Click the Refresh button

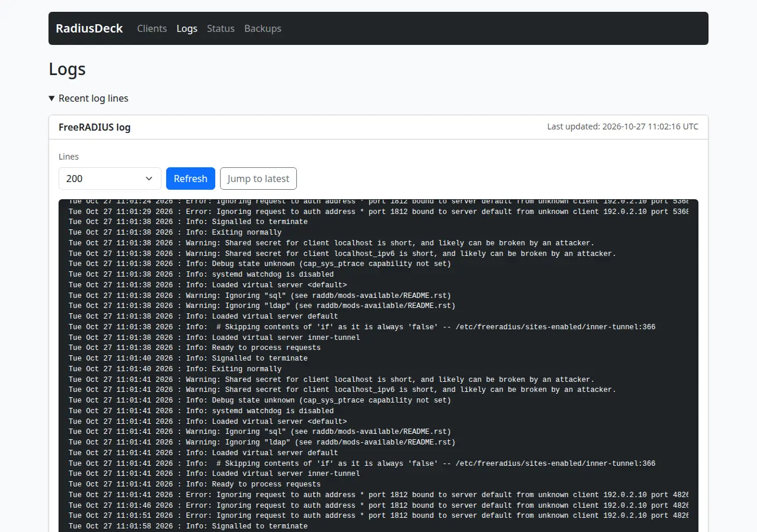click(190, 179)
